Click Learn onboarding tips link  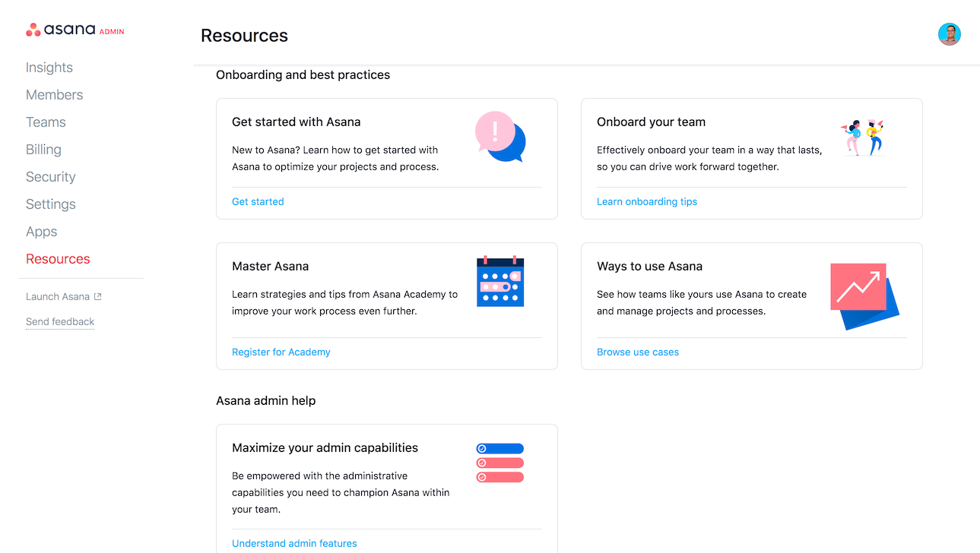pyautogui.click(x=647, y=201)
